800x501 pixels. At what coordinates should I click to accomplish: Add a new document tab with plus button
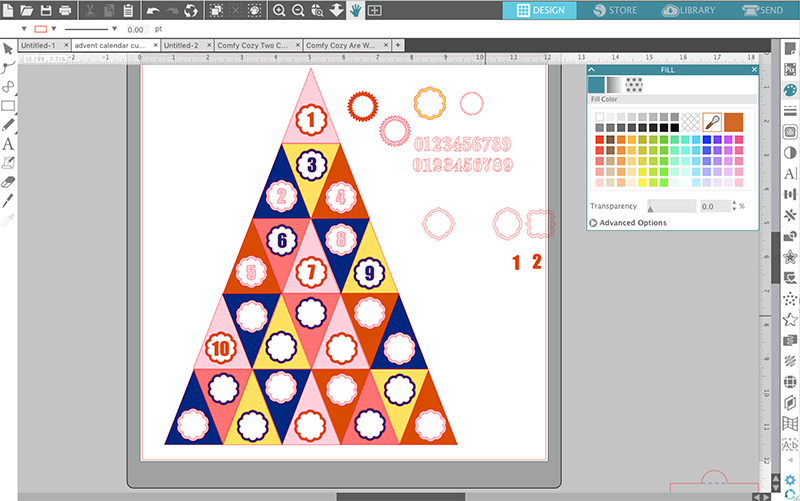pyautogui.click(x=398, y=45)
